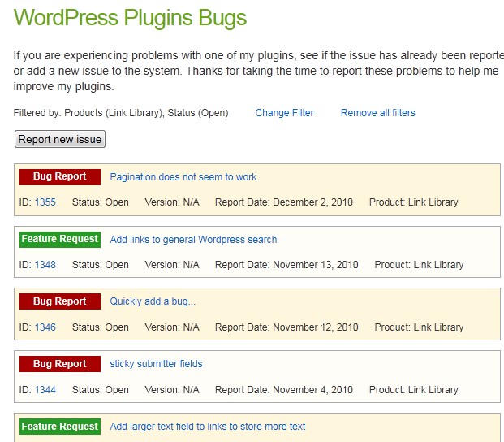Open the Change Filter link
Viewport: 504px width, 442px height.
coord(284,113)
